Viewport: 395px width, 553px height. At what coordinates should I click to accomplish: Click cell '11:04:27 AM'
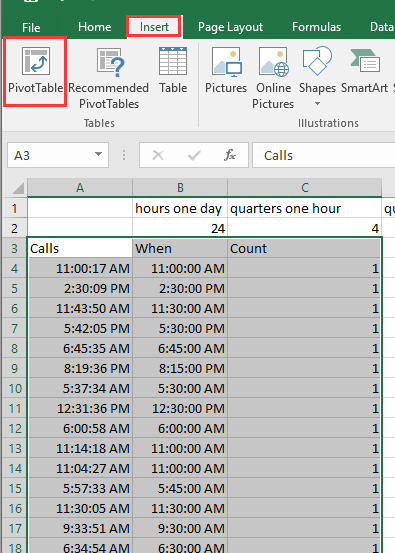point(80,468)
